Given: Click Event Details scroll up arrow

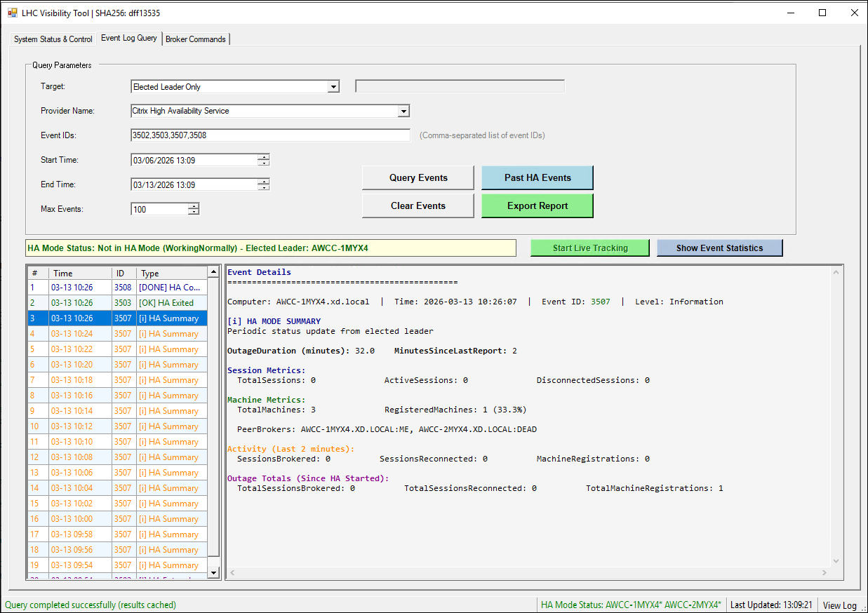Looking at the screenshot, I should tap(836, 272).
